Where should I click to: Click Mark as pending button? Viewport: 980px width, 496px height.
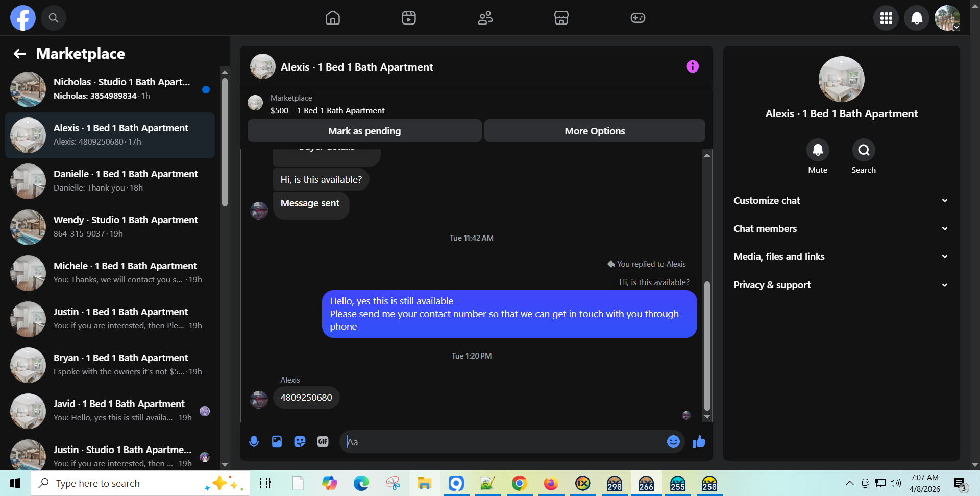point(364,131)
